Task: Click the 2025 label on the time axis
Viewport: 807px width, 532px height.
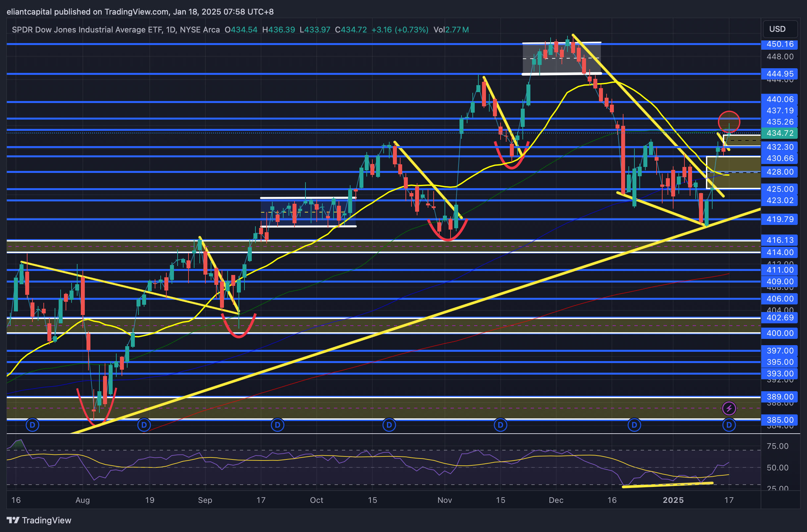Action: [x=673, y=500]
